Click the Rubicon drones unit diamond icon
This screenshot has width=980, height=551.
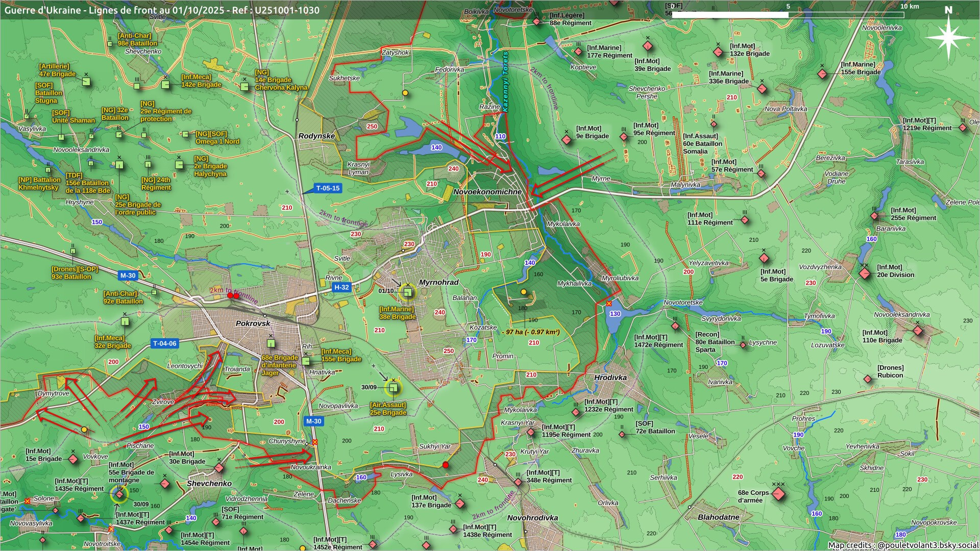(868, 379)
